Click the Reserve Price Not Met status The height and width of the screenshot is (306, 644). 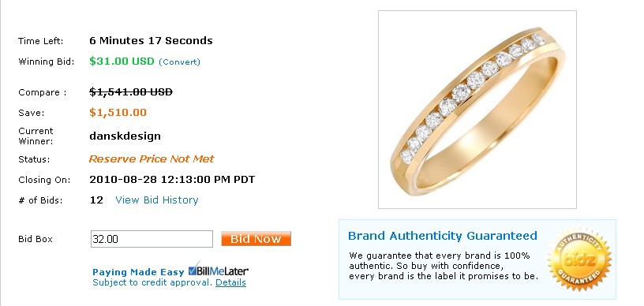click(x=152, y=159)
